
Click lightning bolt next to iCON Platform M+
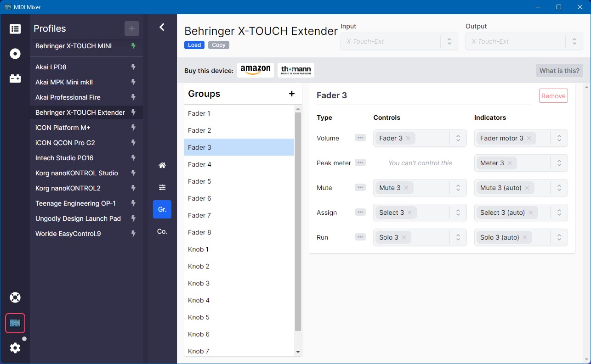[133, 128]
